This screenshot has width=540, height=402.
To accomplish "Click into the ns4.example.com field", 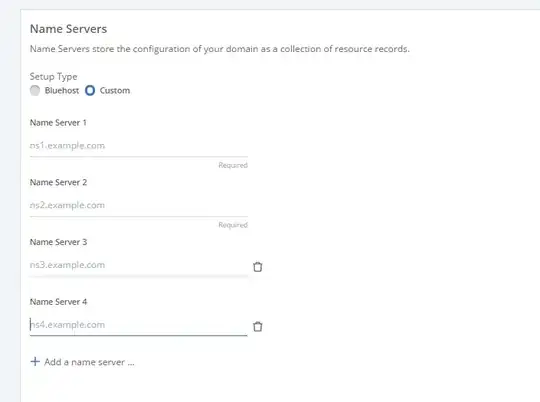I will click(138, 324).
